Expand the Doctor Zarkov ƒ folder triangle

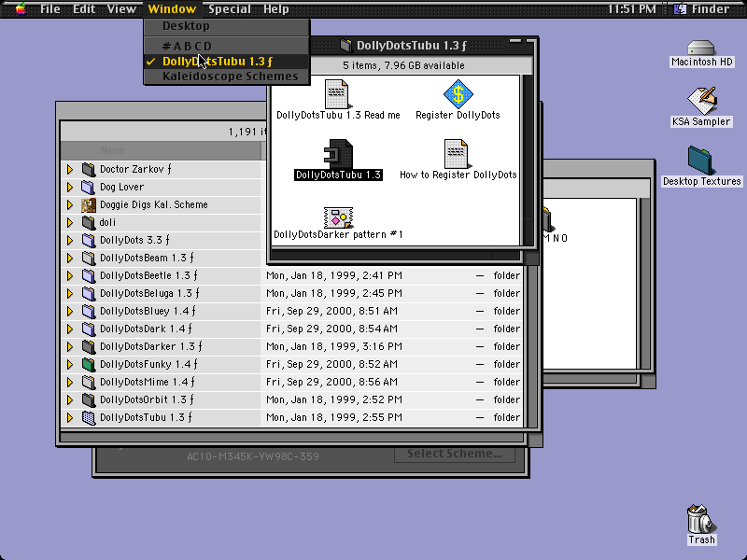tap(70, 169)
